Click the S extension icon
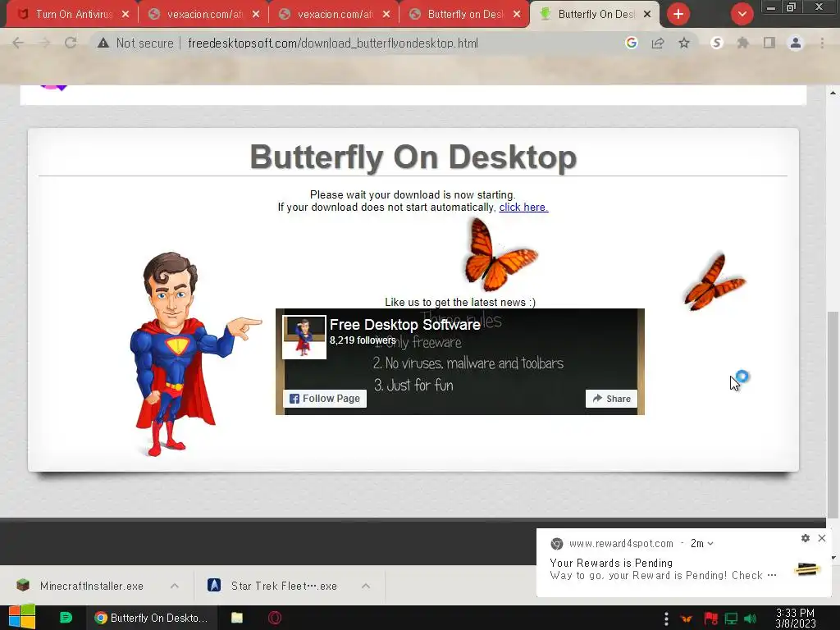 coord(716,43)
